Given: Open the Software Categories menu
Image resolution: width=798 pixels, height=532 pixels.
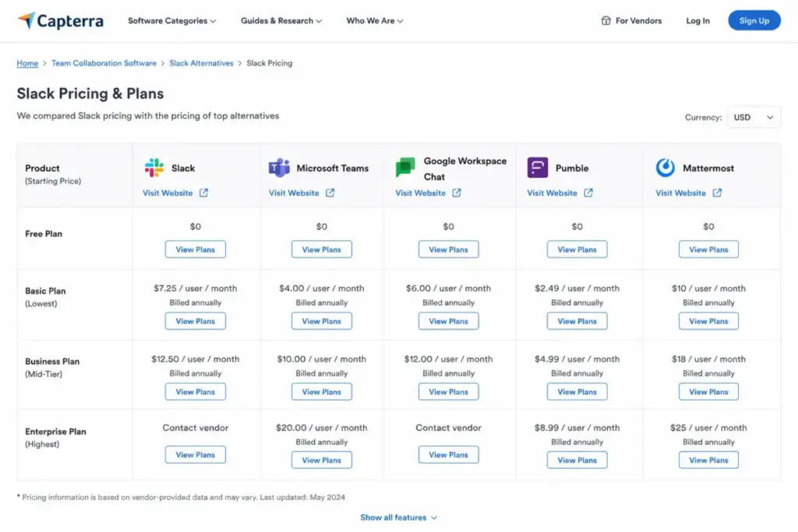Looking at the screenshot, I should (172, 21).
